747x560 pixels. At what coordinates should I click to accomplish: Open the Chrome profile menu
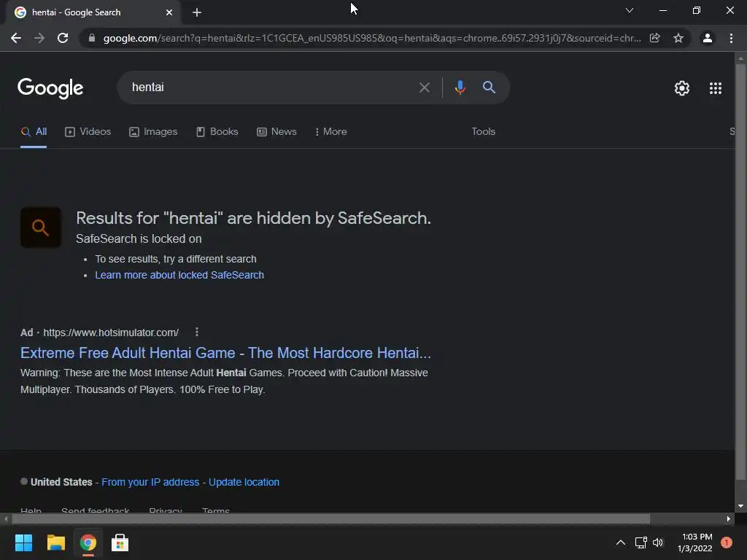pyautogui.click(x=708, y=38)
